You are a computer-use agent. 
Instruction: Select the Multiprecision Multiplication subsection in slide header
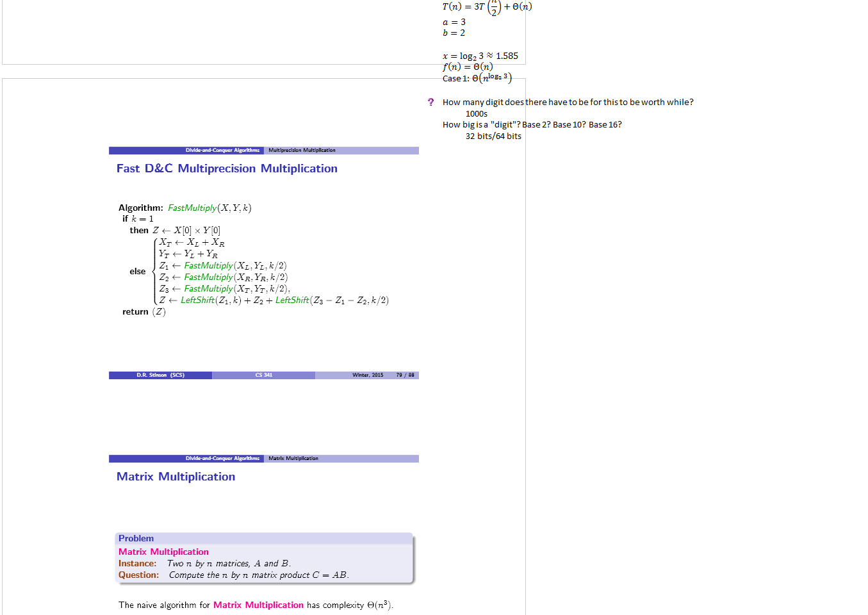pyautogui.click(x=302, y=151)
